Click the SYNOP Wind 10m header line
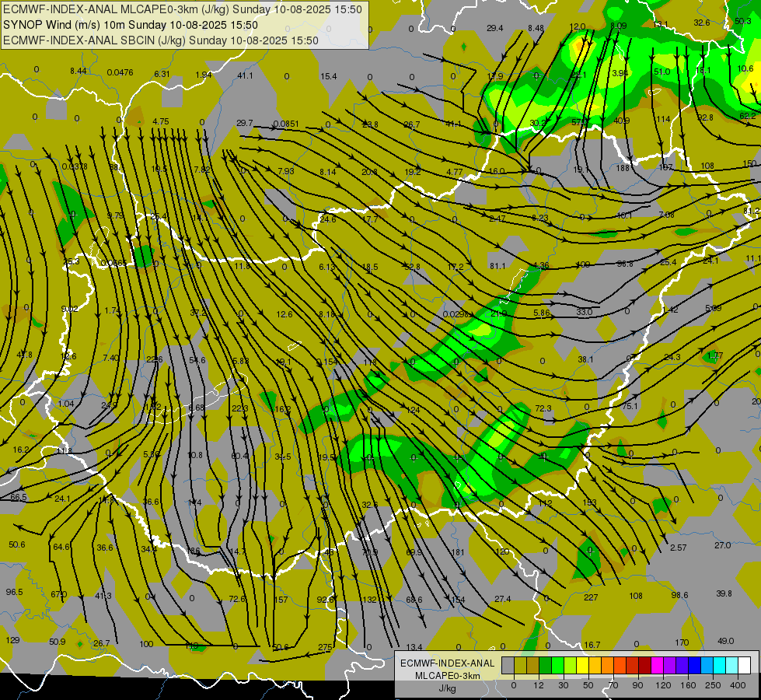This screenshot has height=700, width=761. pos(131,25)
